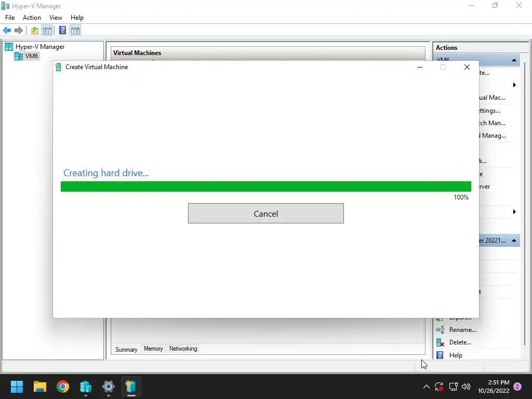This screenshot has height=399, width=532.
Task: Open the notification count badge
Action: 517,387
